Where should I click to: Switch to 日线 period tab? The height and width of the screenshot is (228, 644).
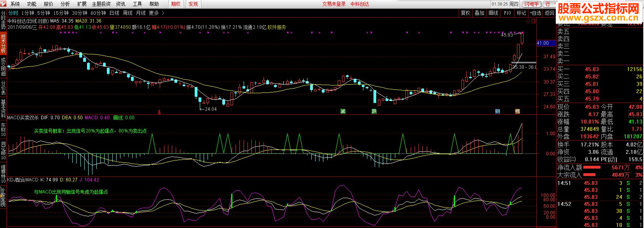114,13
